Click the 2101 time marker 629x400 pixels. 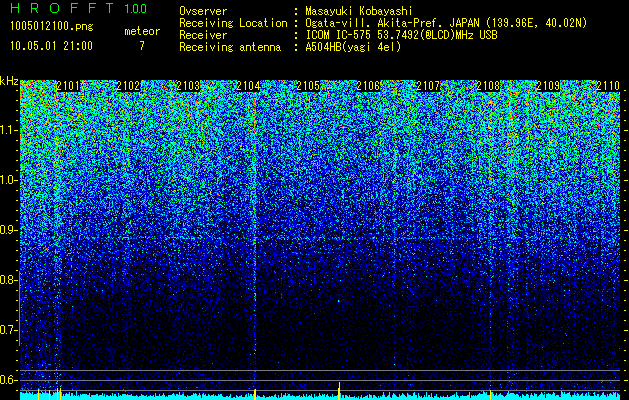(x=68, y=86)
